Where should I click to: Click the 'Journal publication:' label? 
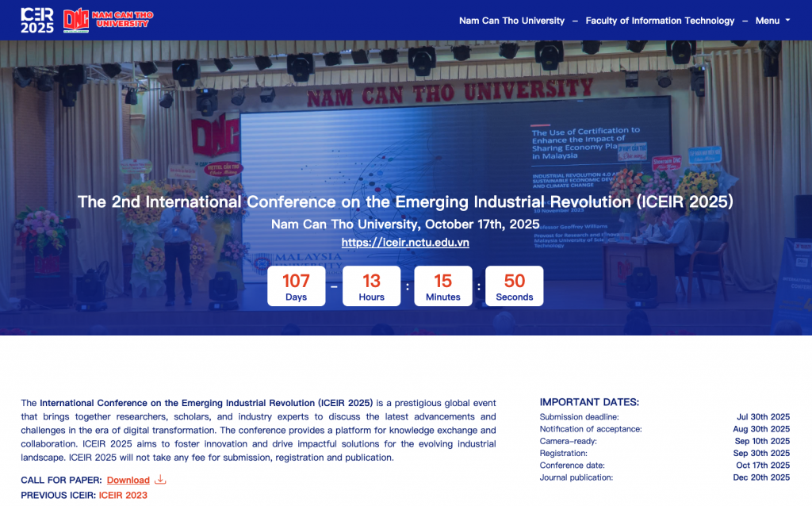[576, 477]
